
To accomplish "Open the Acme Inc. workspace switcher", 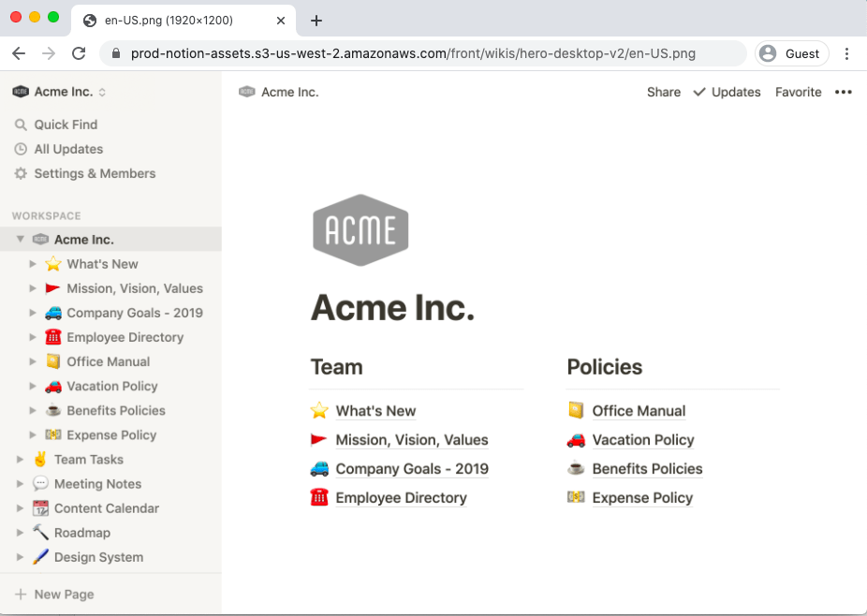I will (60, 92).
